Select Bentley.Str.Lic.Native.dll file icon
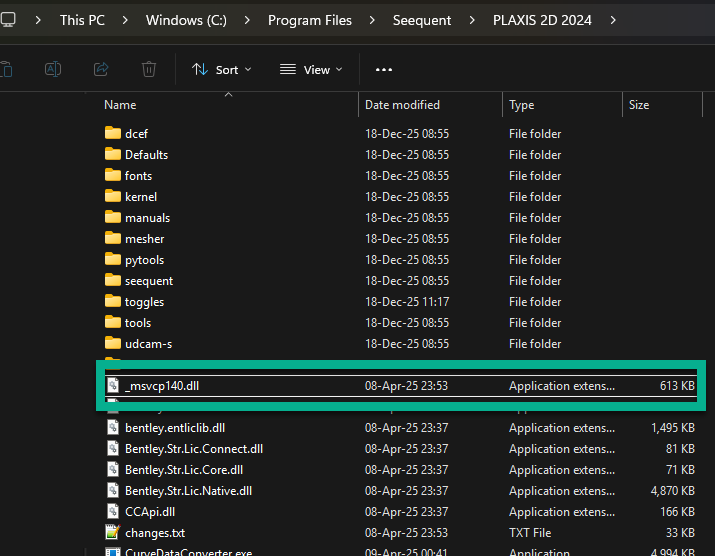This screenshot has width=715, height=556. pos(113,490)
